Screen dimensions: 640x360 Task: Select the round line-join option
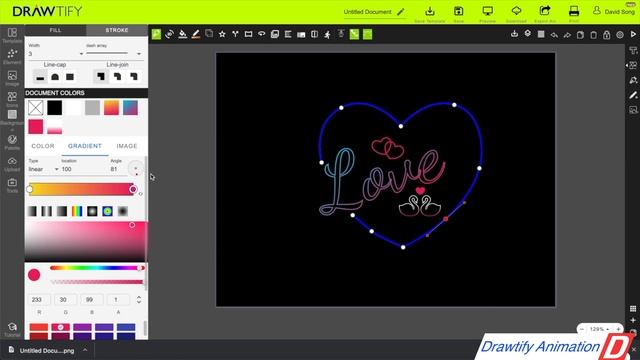[117, 76]
